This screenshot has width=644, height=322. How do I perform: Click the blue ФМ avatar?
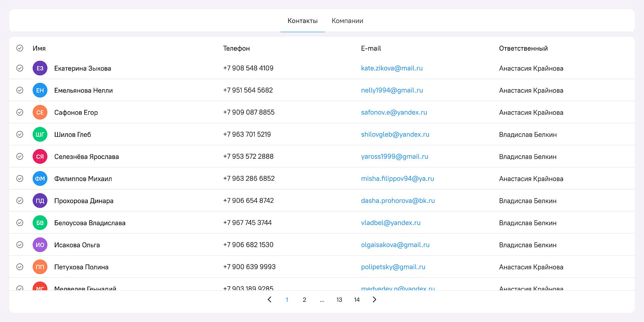point(40,179)
